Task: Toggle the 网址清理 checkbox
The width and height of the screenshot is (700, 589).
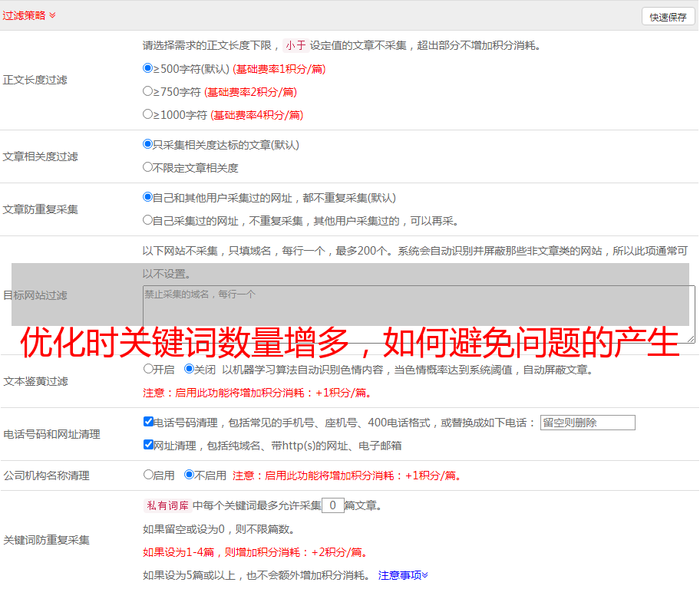Action: (x=148, y=445)
